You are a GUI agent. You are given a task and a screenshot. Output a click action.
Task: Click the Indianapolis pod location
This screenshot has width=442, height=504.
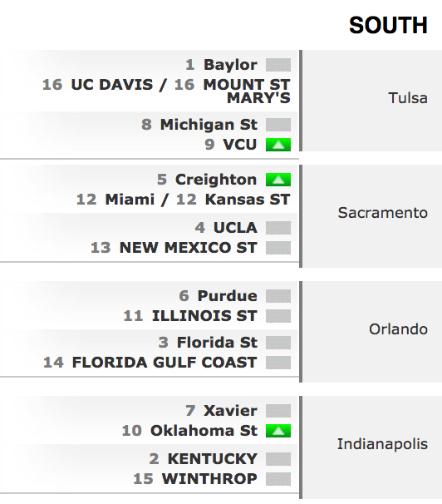tap(382, 445)
